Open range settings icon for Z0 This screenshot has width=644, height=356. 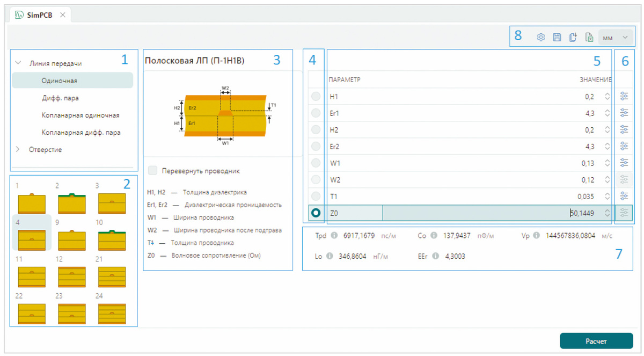pyautogui.click(x=624, y=213)
